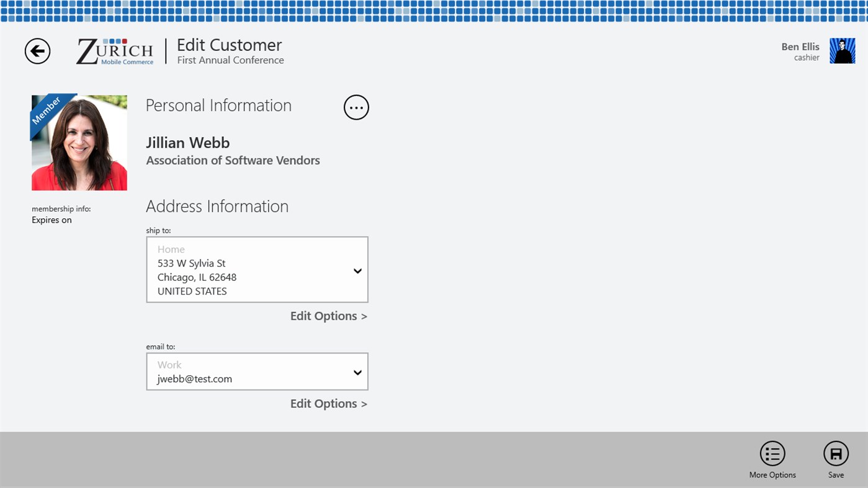The width and height of the screenshot is (868, 488).
Task: Click First Annual Conference subtitle
Action: point(231,60)
